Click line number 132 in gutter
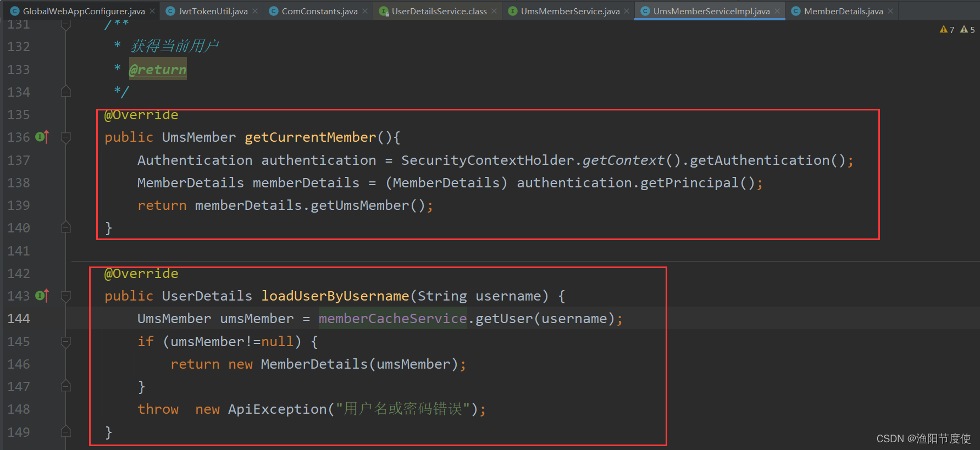Image resolution: width=980 pixels, height=450 pixels. pos(19,47)
